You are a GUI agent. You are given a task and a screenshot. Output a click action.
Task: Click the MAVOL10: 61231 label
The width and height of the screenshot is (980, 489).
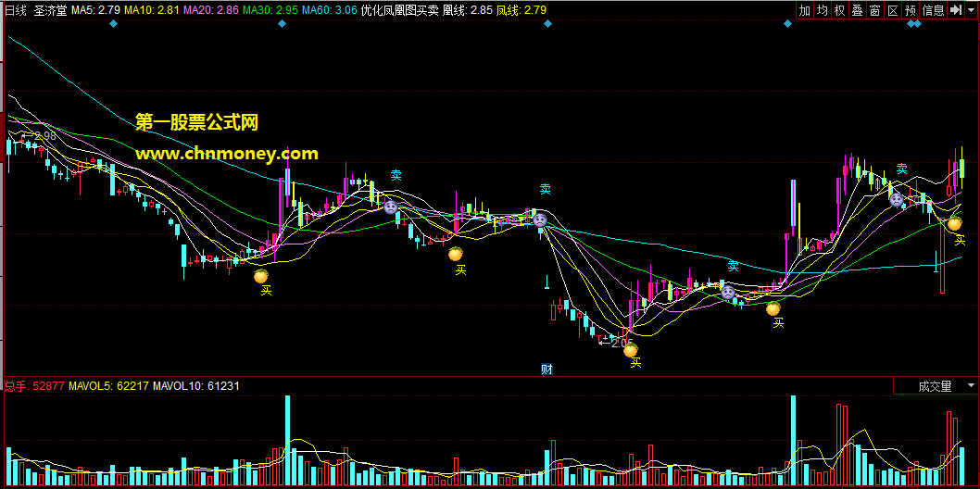coord(195,386)
